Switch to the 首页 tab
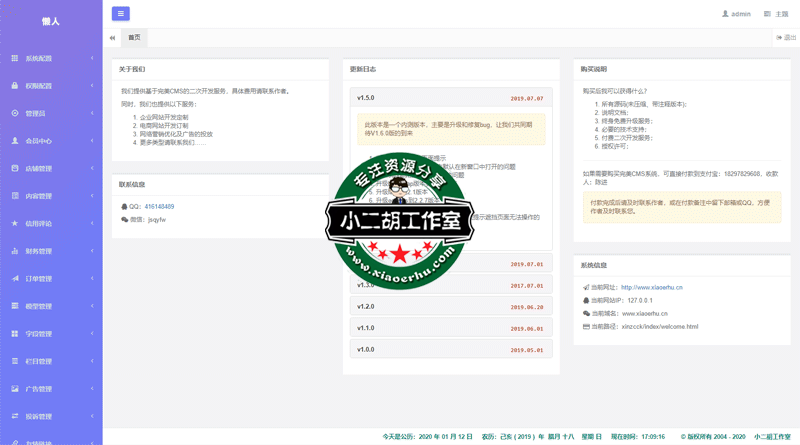 [134, 38]
